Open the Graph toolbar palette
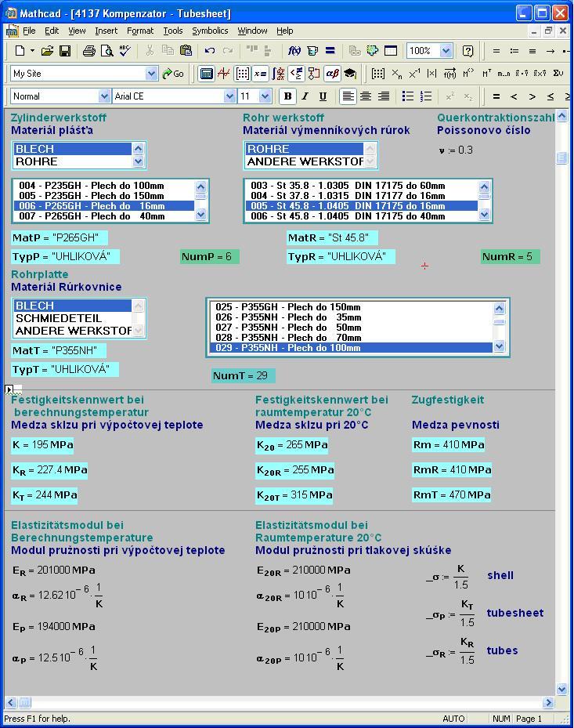The width and height of the screenshot is (574, 728). 224,74
